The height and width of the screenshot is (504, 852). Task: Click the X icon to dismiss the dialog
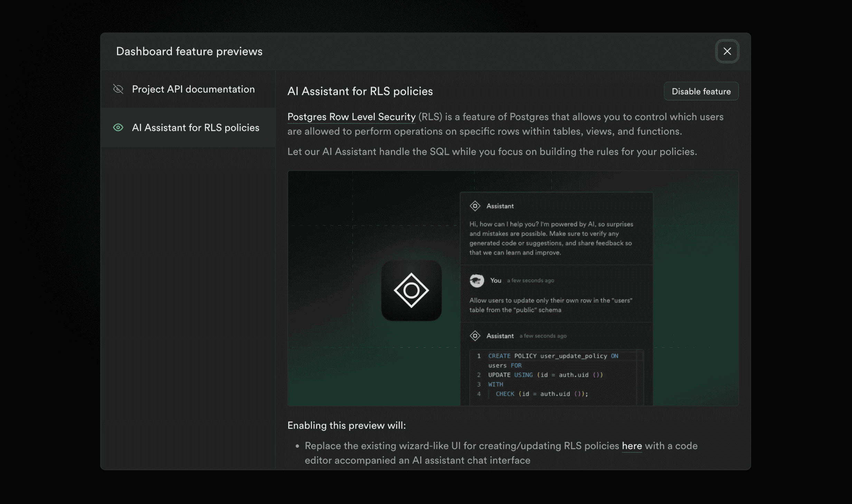click(727, 51)
